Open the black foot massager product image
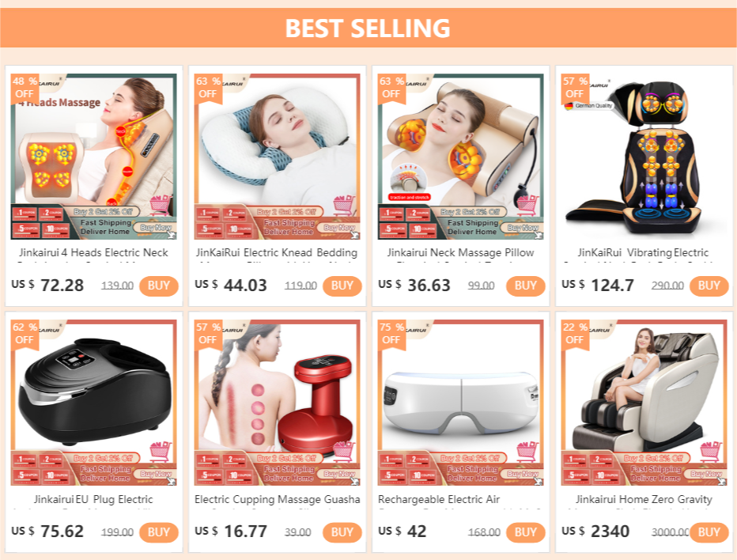This screenshot has width=737, height=560. point(94,403)
